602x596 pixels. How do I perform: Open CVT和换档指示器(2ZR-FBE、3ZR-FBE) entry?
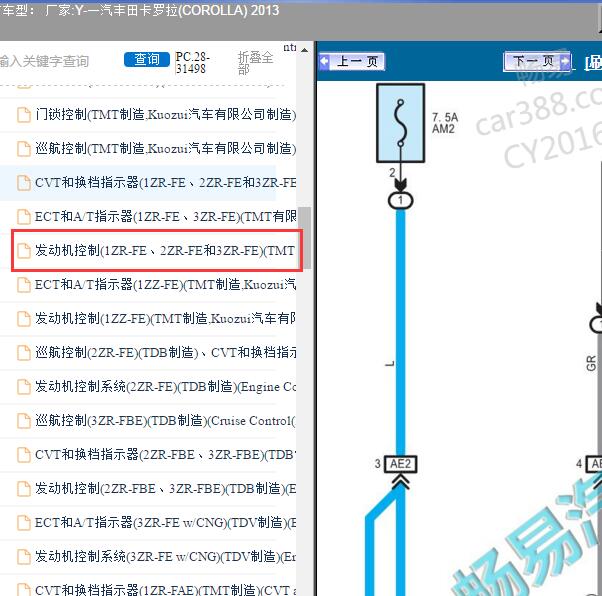(x=165, y=455)
